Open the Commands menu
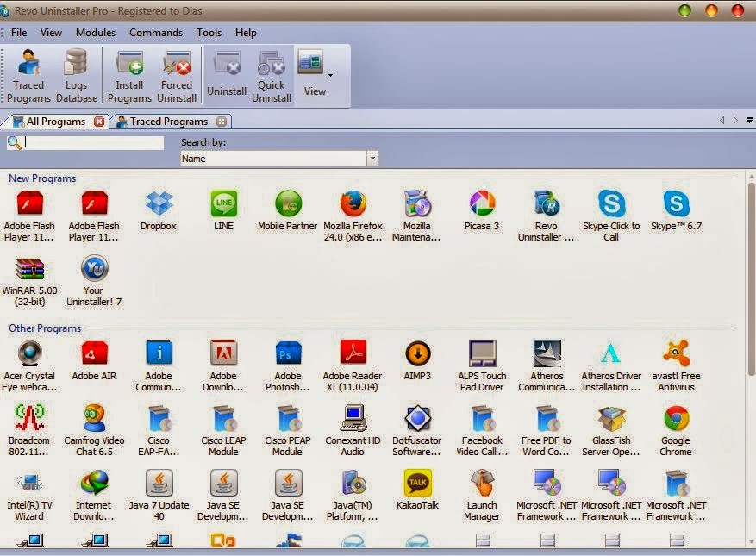This screenshot has width=756, height=556. [x=156, y=32]
